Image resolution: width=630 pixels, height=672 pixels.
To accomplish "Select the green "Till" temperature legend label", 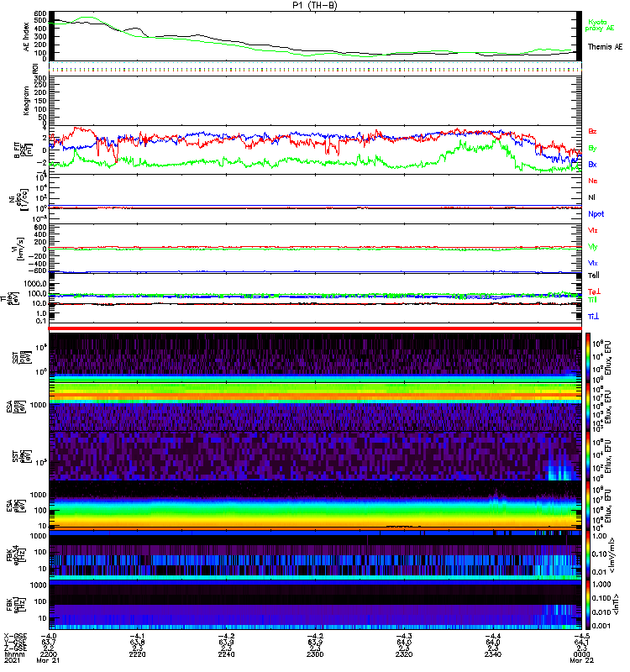I will coord(592,300).
